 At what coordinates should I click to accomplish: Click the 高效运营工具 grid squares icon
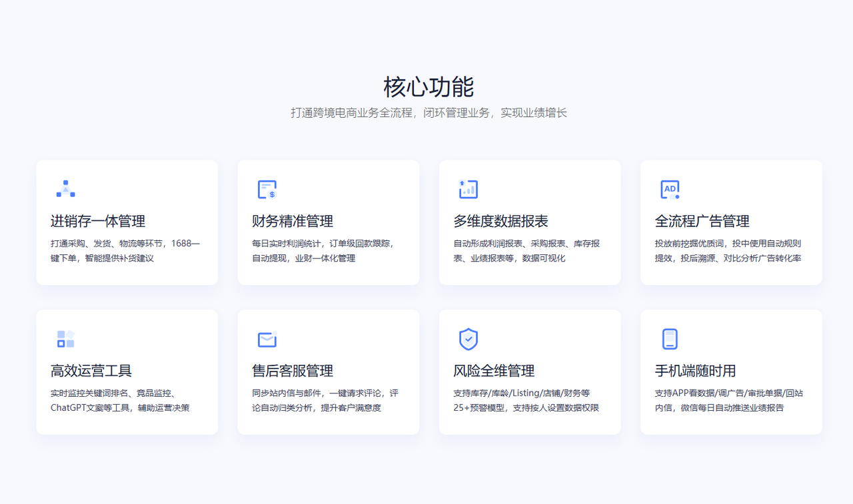66,339
